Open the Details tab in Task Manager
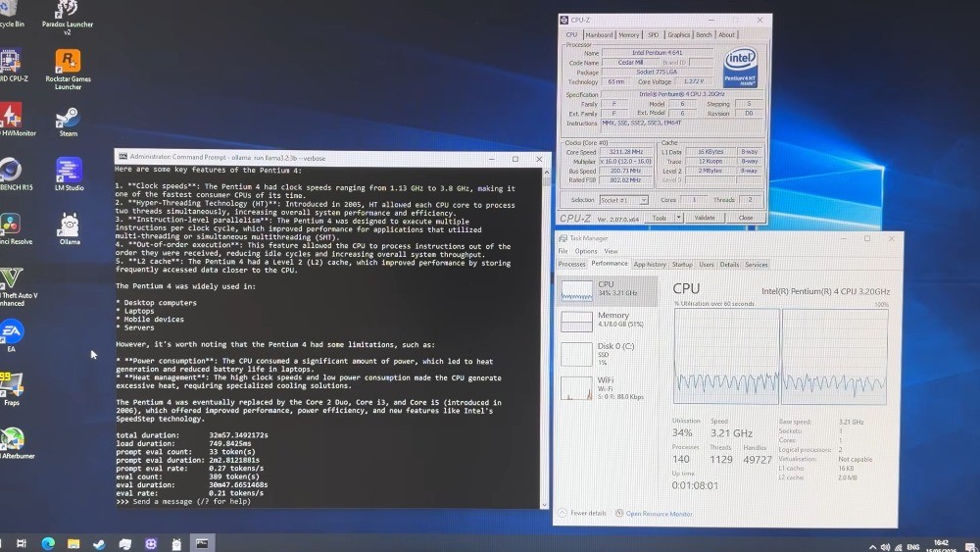980x552 pixels. coord(729,265)
